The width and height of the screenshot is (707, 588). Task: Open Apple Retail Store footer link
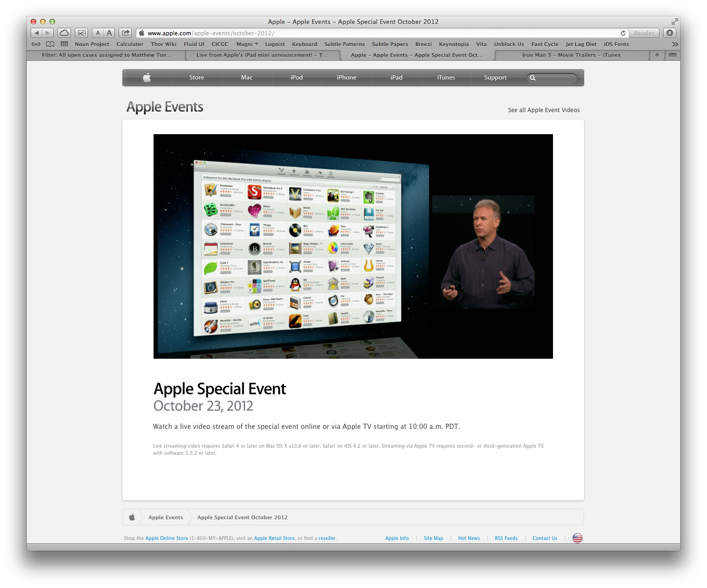coord(275,538)
